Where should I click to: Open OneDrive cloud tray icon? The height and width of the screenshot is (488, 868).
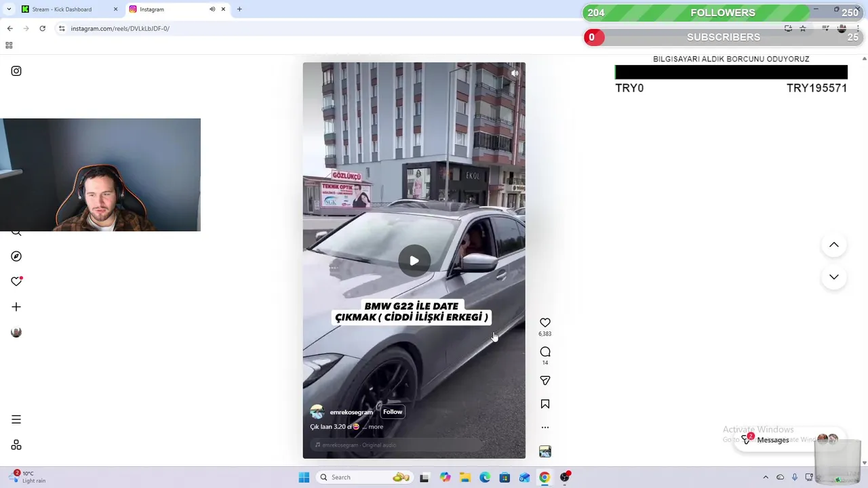(x=780, y=477)
